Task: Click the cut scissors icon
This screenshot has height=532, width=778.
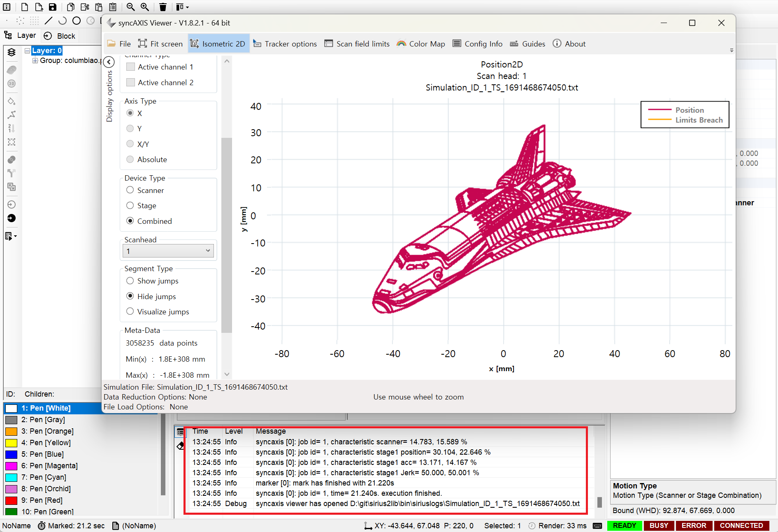Action: click(85, 7)
